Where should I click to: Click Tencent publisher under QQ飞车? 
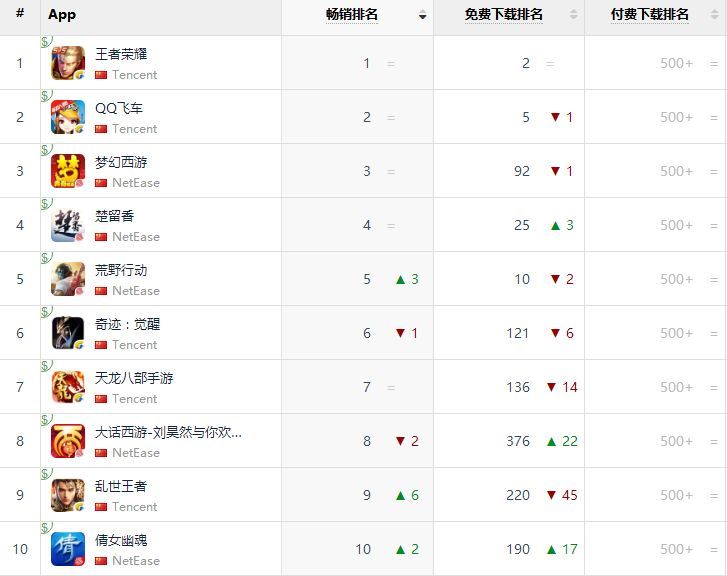[134, 129]
